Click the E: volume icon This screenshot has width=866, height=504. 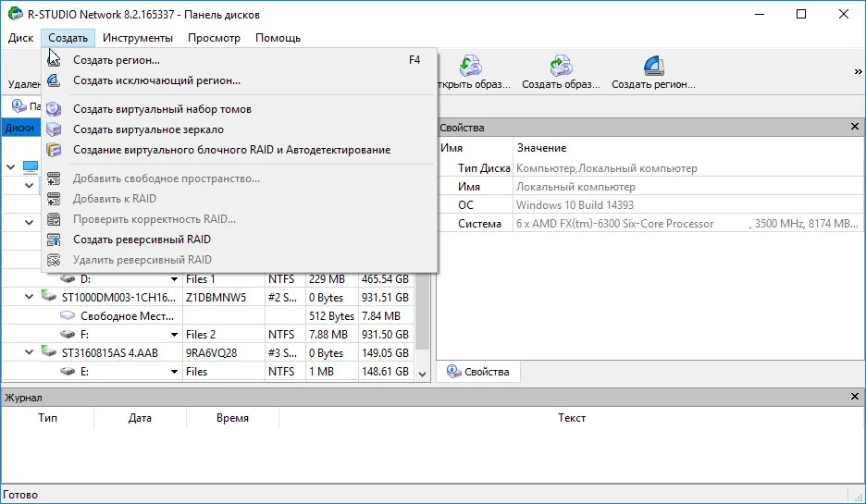pyautogui.click(x=68, y=372)
